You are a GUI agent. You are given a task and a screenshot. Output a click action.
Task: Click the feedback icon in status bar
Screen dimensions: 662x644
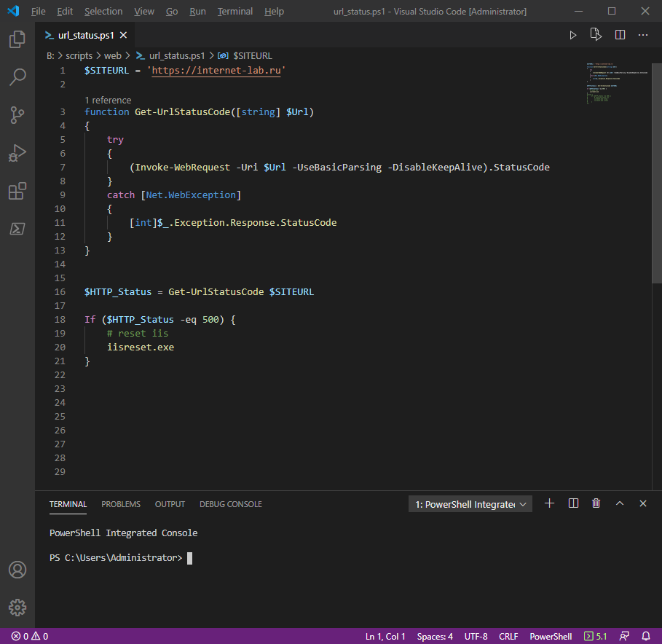point(624,636)
